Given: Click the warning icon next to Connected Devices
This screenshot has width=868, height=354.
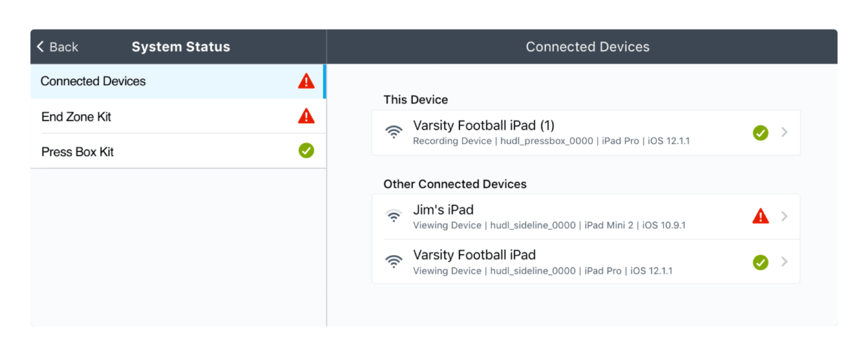Looking at the screenshot, I should tap(306, 81).
